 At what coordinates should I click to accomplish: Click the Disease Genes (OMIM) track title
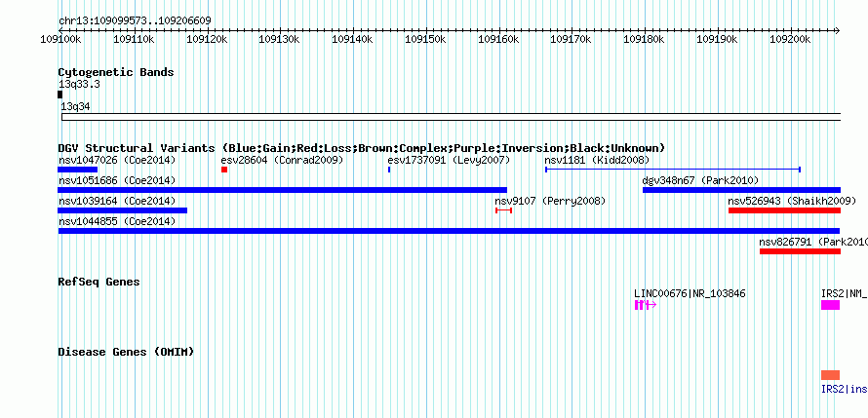[126, 352]
